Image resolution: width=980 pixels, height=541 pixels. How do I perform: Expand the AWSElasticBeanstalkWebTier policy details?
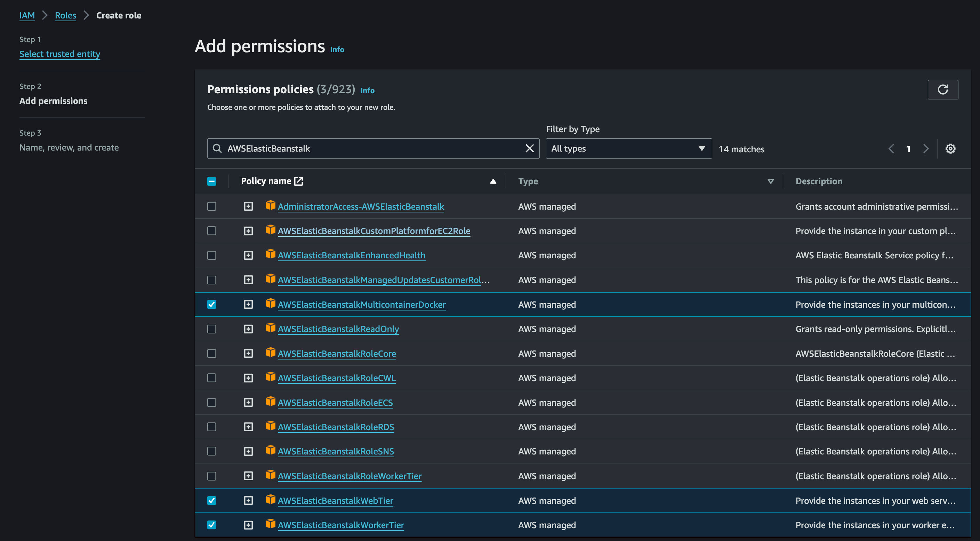click(248, 500)
